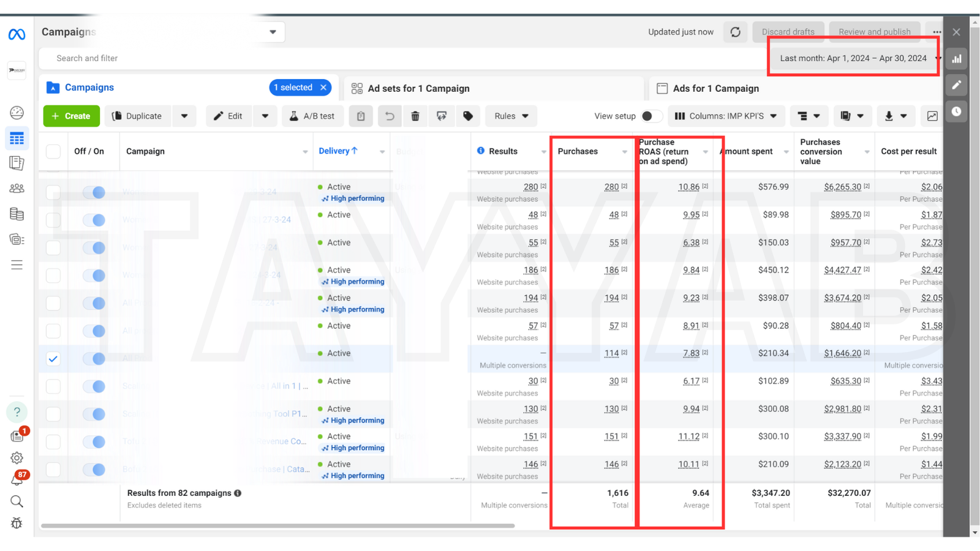Open the search magnifier in left sidebar
This screenshot has width=980, height=551.
17,501
